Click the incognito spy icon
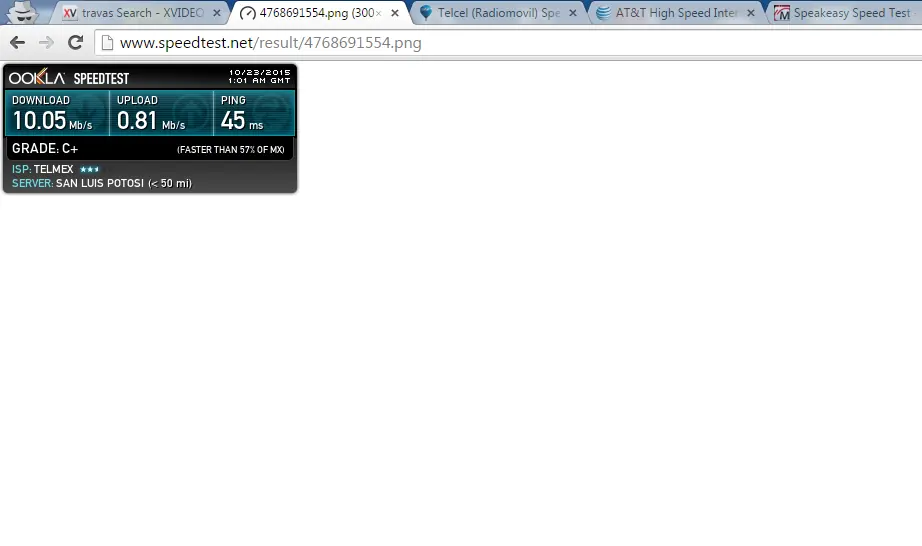Image resolution: width=922 pixels, height=546 pixels. [24, 12]
